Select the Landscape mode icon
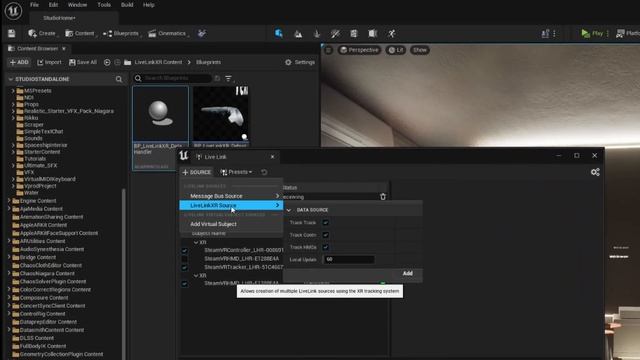The height and width of the screenshot is (360, 640). tap(298, 34)
